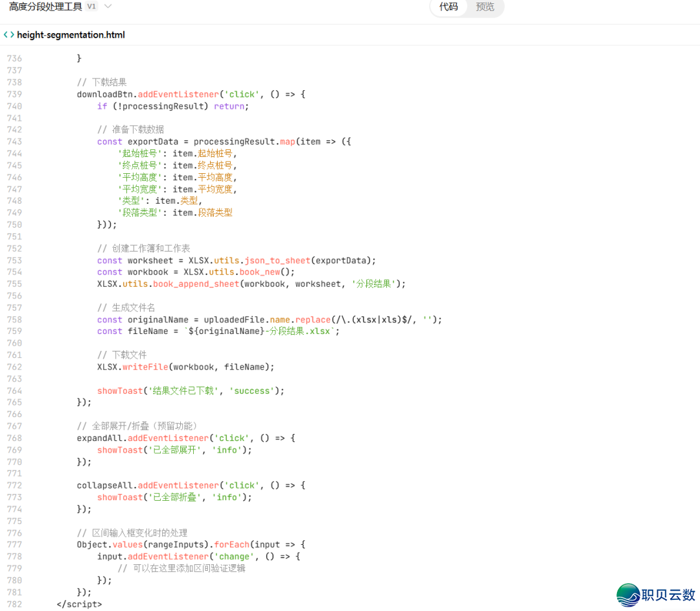
Task: Click the comment // 下载结果
Action: tap(102, 82)
